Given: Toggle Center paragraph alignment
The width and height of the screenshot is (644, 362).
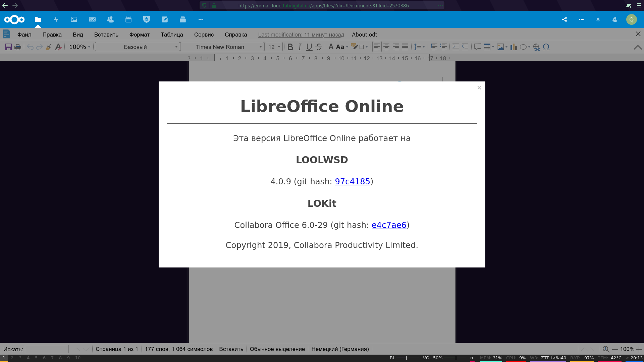Looking at the screenshot, I should click(386, 47).
